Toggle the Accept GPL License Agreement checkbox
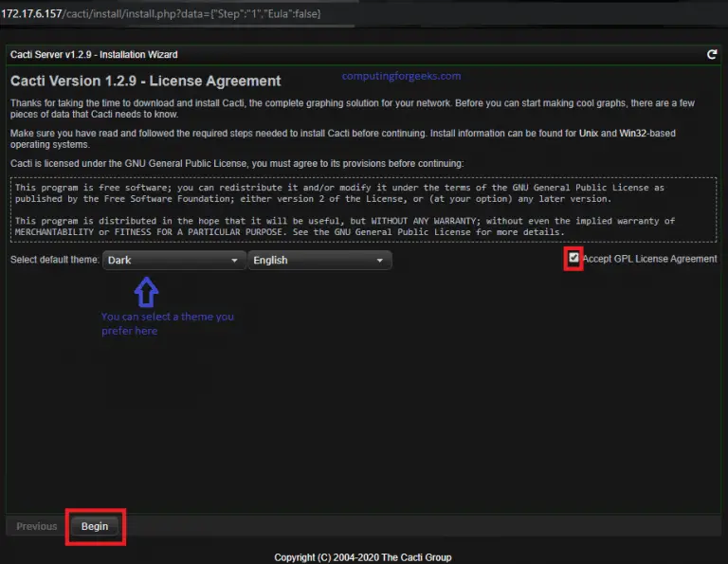 (573, 258)
